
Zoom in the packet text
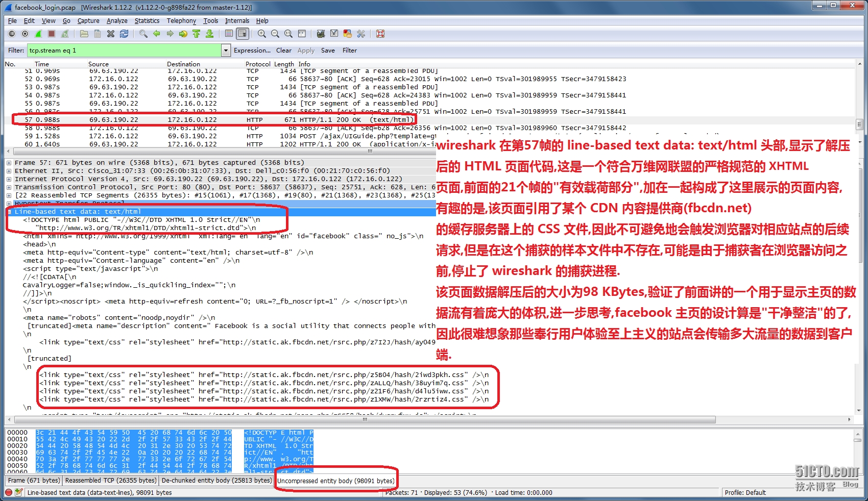(262, 34)
